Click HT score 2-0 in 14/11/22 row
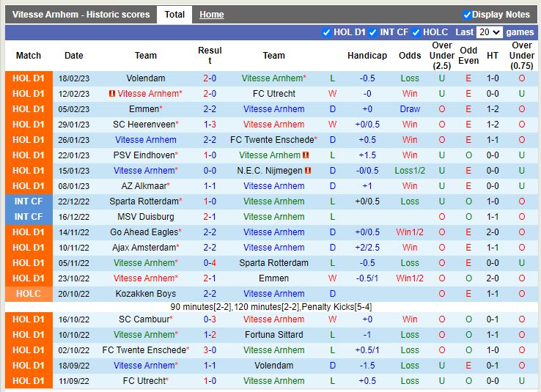The image size is (541, 392). click(x=493, y=232)
